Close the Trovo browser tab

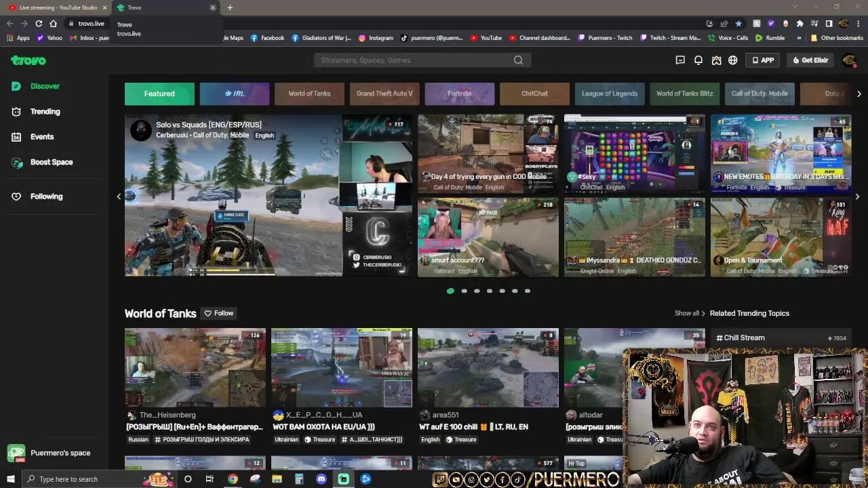[212, 7]
